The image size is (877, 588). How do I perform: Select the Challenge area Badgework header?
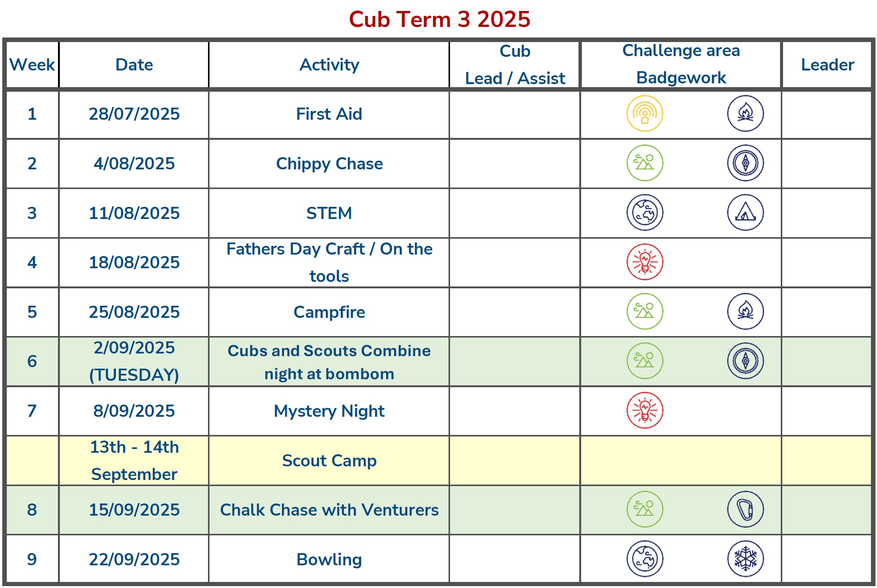click(x=680, y=65)
